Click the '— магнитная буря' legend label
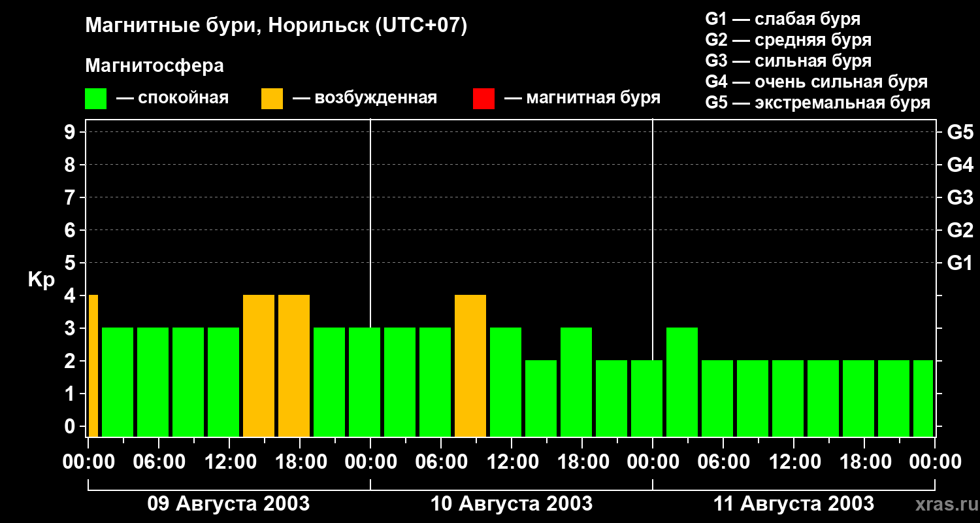 [x=582, y=99]
